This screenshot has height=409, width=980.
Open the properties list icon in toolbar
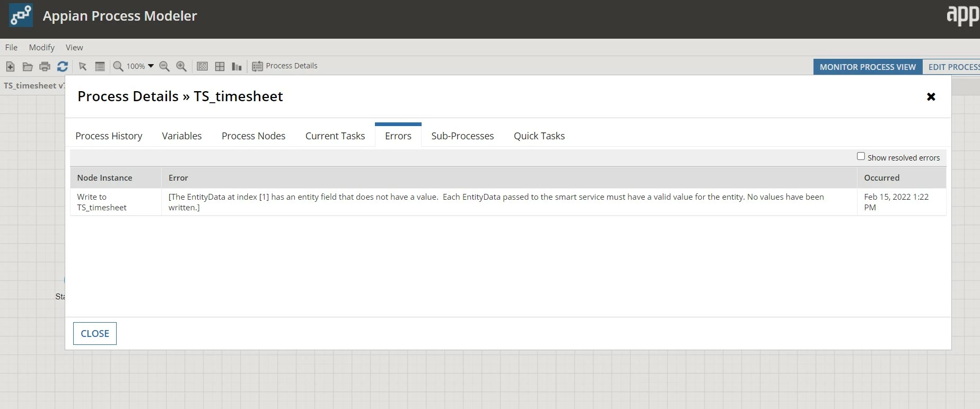[100, 66]
